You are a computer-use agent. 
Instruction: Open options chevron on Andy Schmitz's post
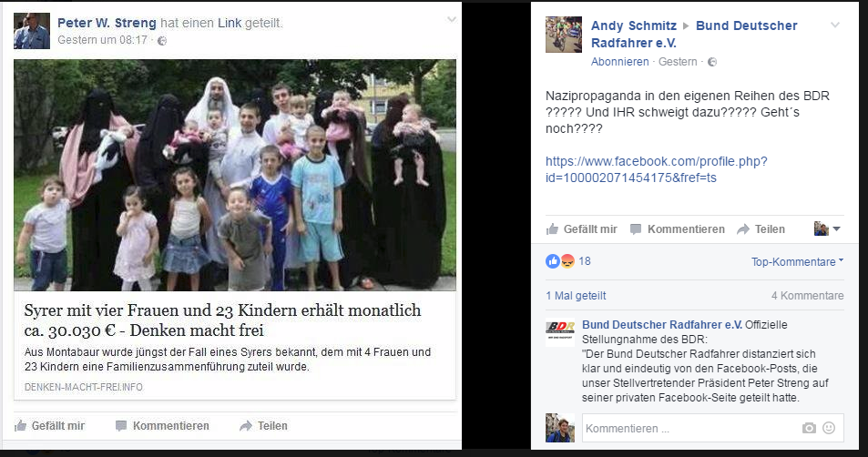coord(835,25)
